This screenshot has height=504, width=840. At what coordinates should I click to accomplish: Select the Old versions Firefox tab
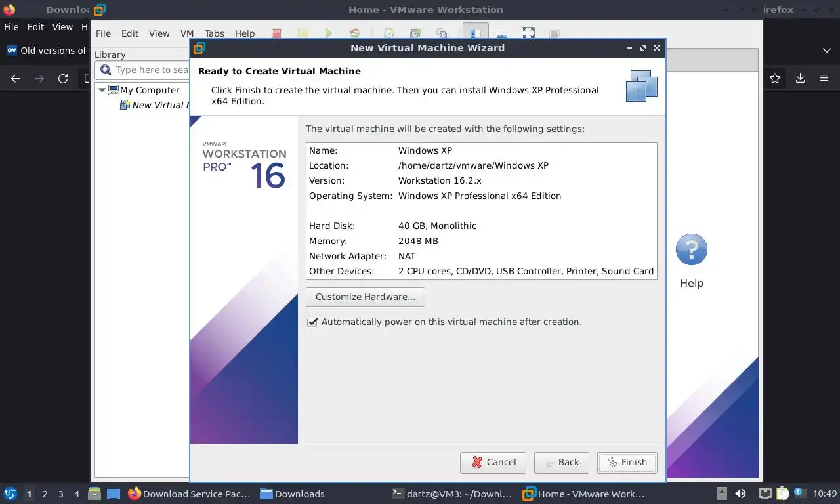tap(46, 51)
